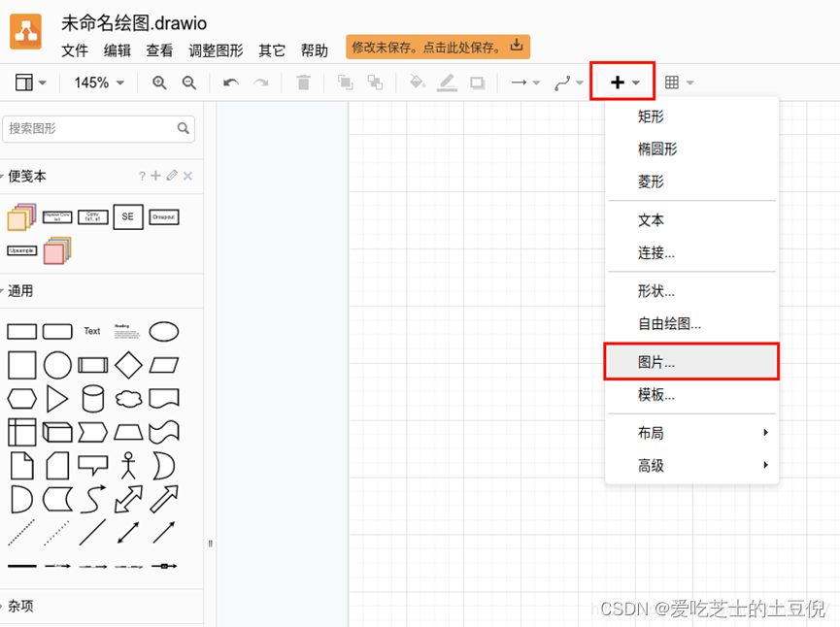Choose 模板... from the insert menu
This screenshot has height=627, width=840.
pos(691,395)
